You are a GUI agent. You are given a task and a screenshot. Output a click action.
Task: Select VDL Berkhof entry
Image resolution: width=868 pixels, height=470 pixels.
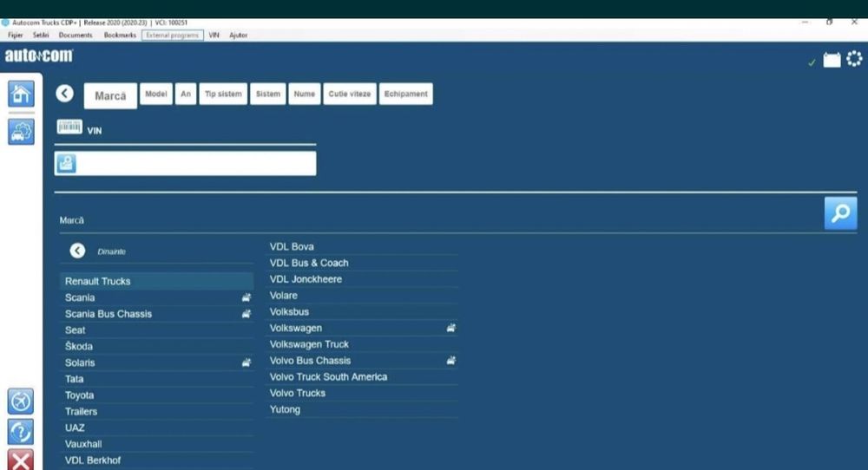156,460
